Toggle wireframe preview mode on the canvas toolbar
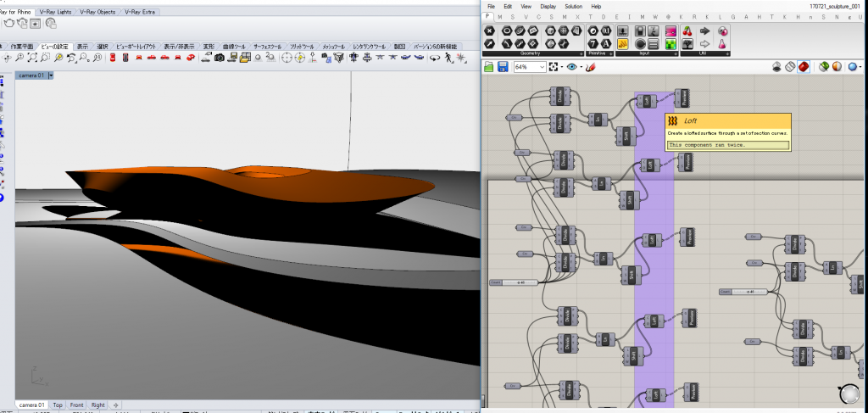The height and width of the screenshot is (413, 868). click(x=789, y=67)
